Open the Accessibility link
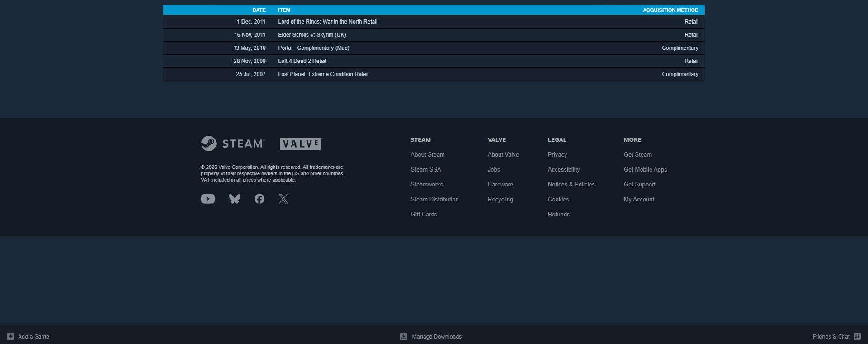The width and height of the screenshot is (868, 344). pos(564,170)
